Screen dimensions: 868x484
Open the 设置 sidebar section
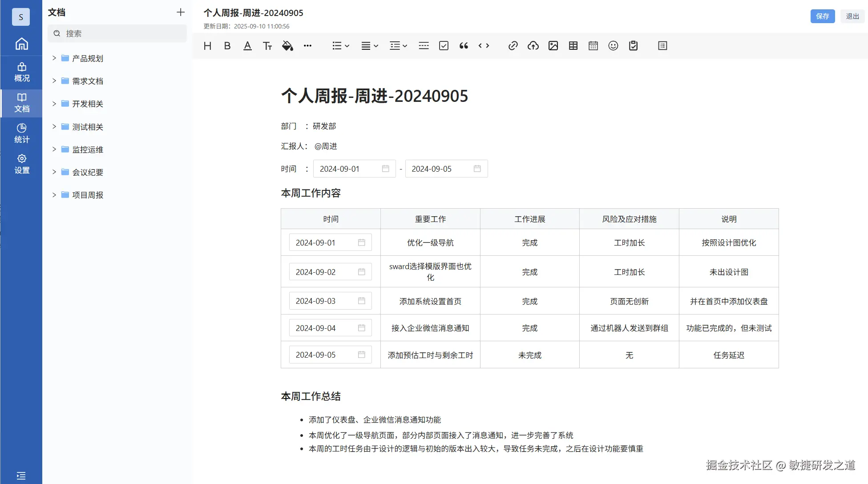21,164
